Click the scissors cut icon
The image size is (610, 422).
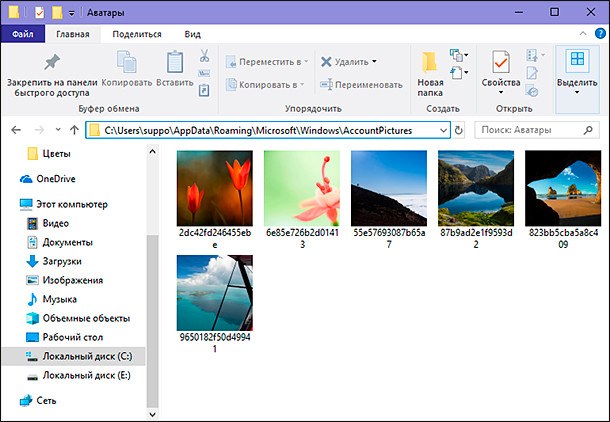click(204, 56)
